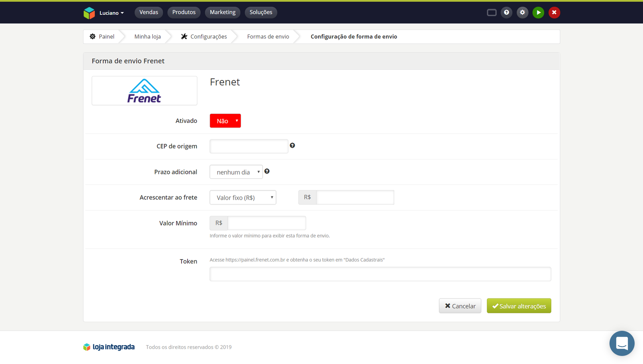This screenshot has height=364, width=643.
Task: Click the red X logout icon
Action: click(x=554, y=12)
